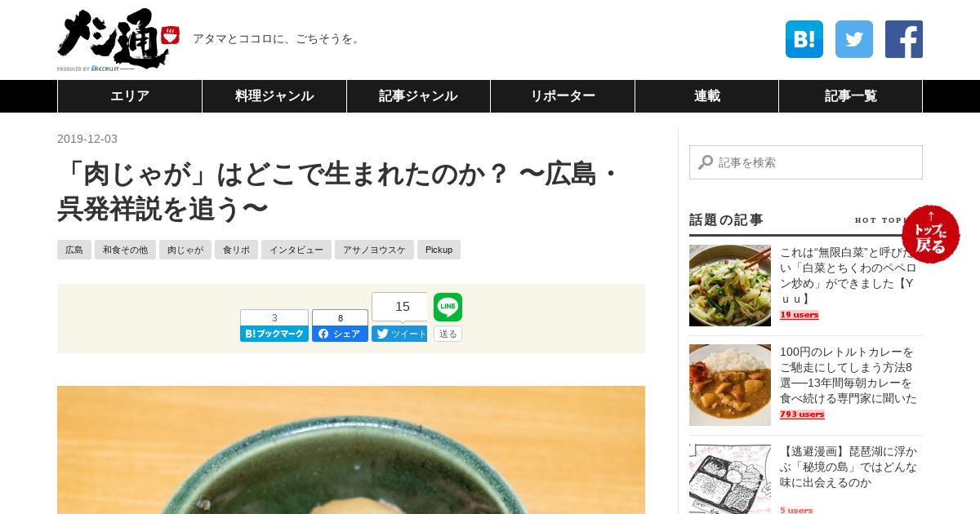Click the 肉じゃが tag
Viewport: 980px width, 514px height.
click(x=185, y=250)
